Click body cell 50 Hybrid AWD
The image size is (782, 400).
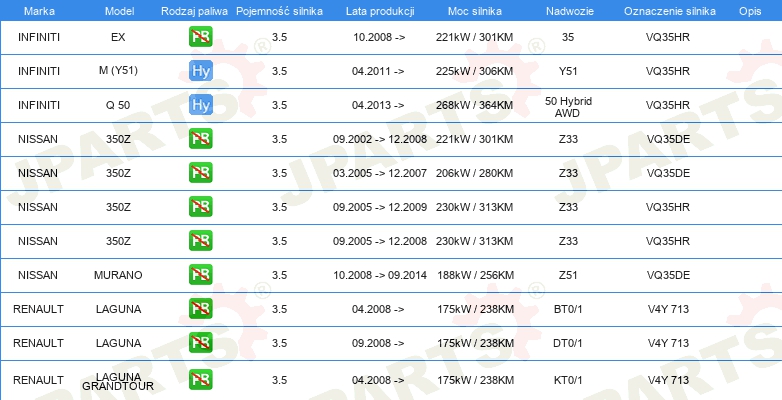coord(568,107)
